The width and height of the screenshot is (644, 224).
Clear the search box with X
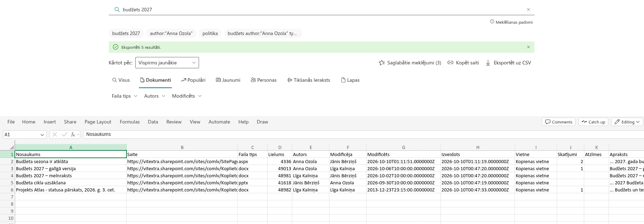[528, 10]
